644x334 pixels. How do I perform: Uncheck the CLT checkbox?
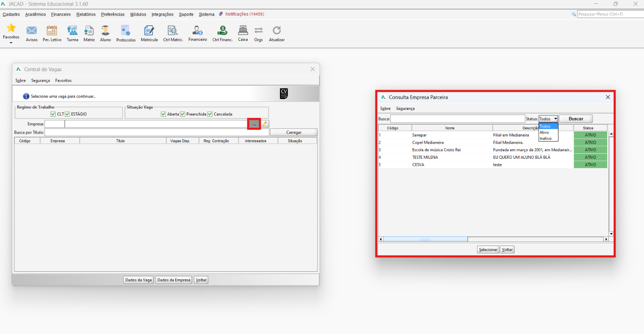point(53,114)
